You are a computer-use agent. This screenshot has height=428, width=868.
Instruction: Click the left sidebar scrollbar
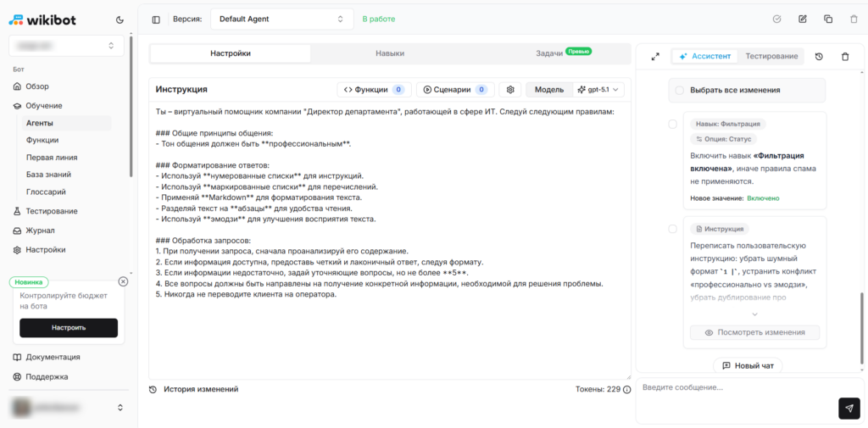point(131,106)
